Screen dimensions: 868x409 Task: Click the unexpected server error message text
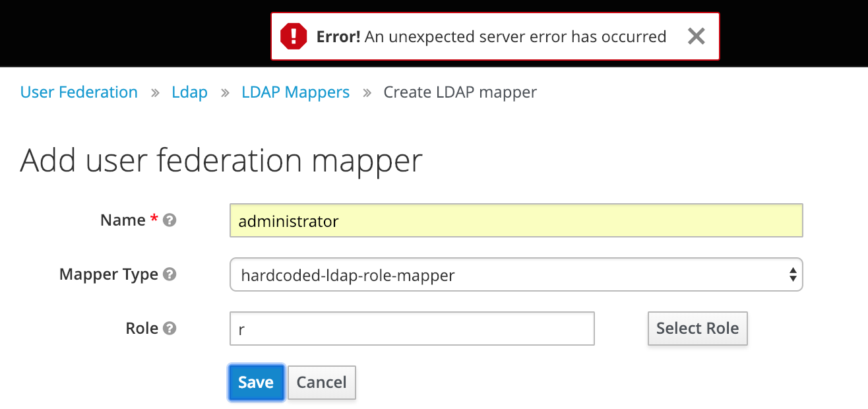491,37
